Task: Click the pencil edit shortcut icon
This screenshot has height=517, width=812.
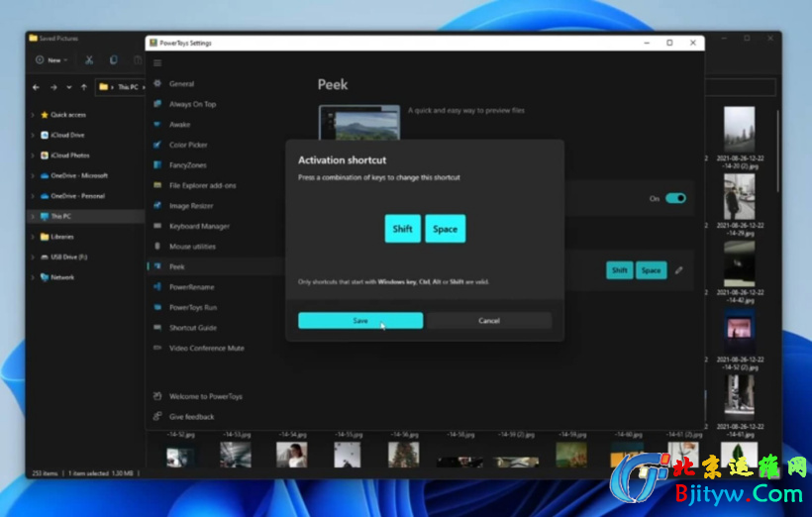Action: point(679,270)
